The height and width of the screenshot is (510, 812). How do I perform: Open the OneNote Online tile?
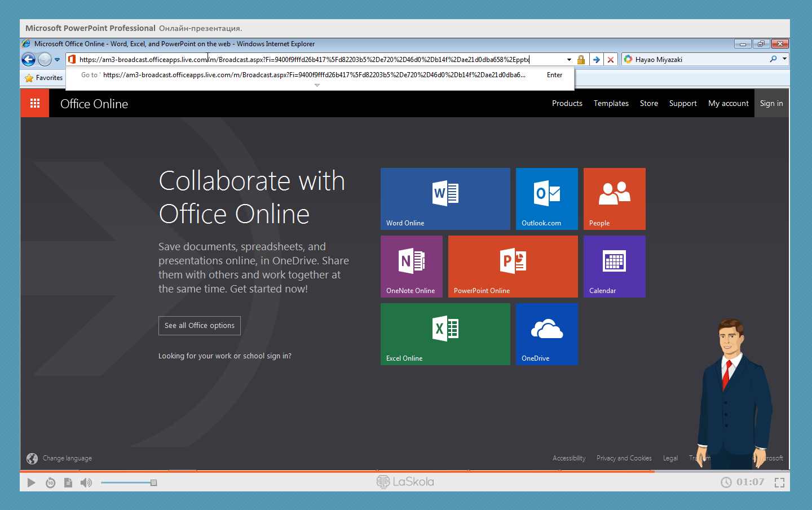[x=411, y=266]
